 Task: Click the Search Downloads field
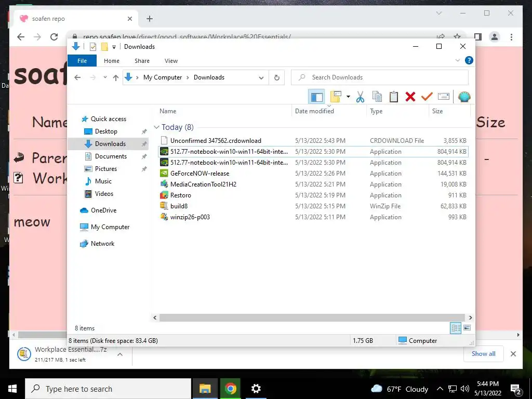click(x=380, y=77)
